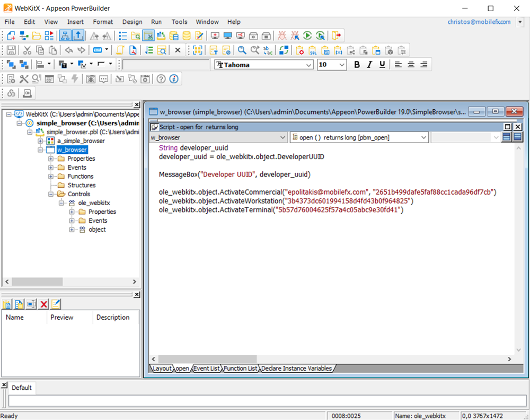
Task: Collapse the ole_webkitx tree node
Action: pyautogui.click(x=61, y=203)
